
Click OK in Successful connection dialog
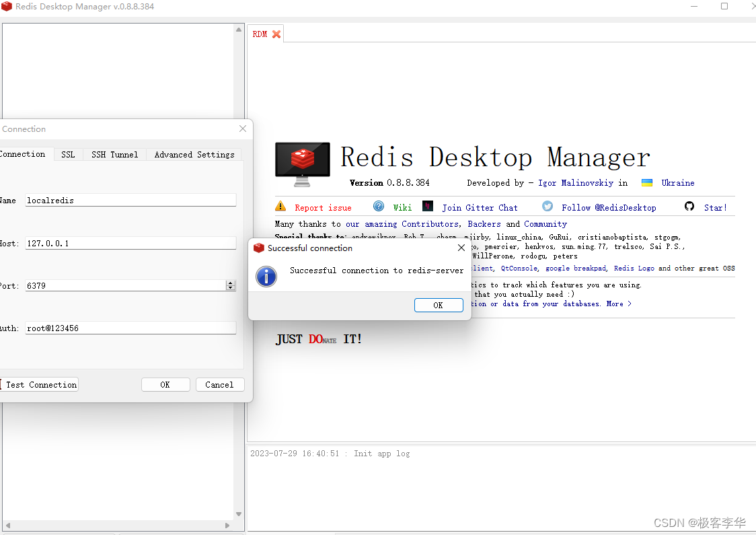click(x=439, y=305)
